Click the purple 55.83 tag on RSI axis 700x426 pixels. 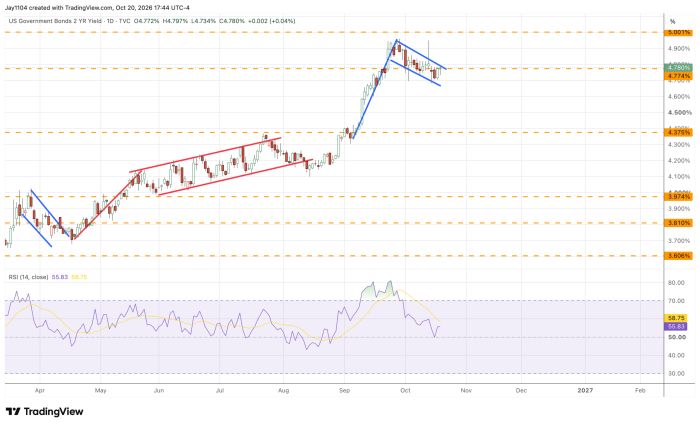(x=677, y=326)
